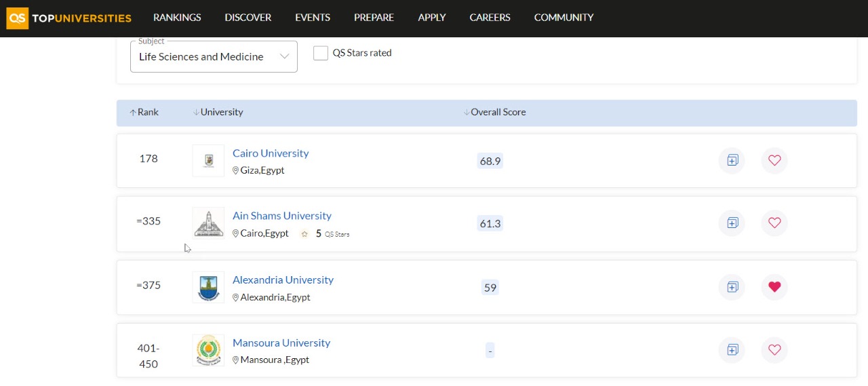This screenshot has width=868, height=386.
Task: Open the Ain Shams University link
Action: coord(281,216)
